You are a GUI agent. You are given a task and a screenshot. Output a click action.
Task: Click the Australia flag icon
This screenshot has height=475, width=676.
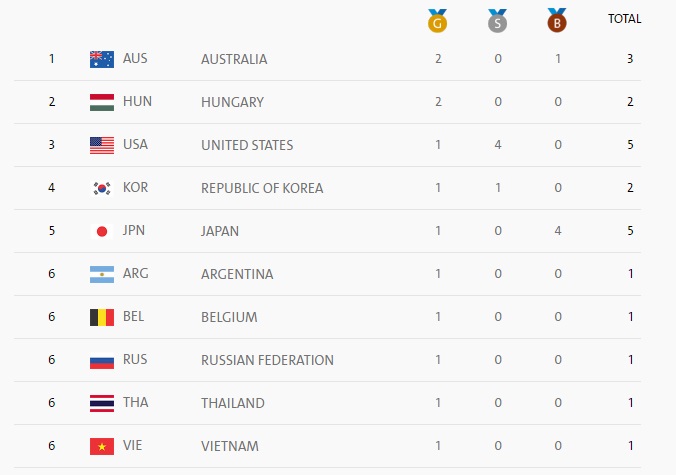[102, 59]
